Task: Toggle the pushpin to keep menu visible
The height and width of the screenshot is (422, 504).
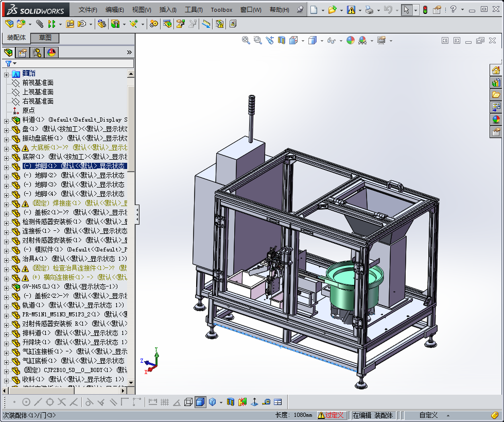Action: pos(300,9)
